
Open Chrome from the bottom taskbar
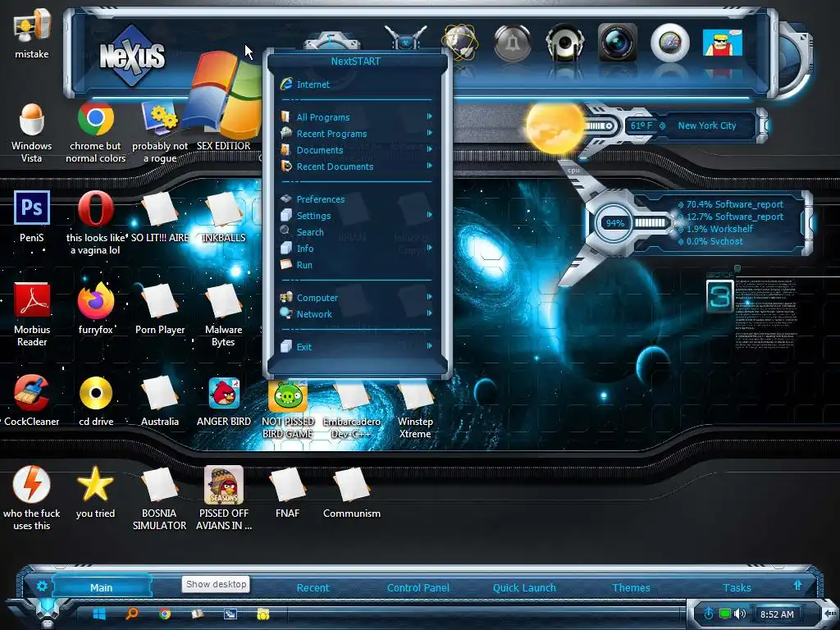[165, 614]
